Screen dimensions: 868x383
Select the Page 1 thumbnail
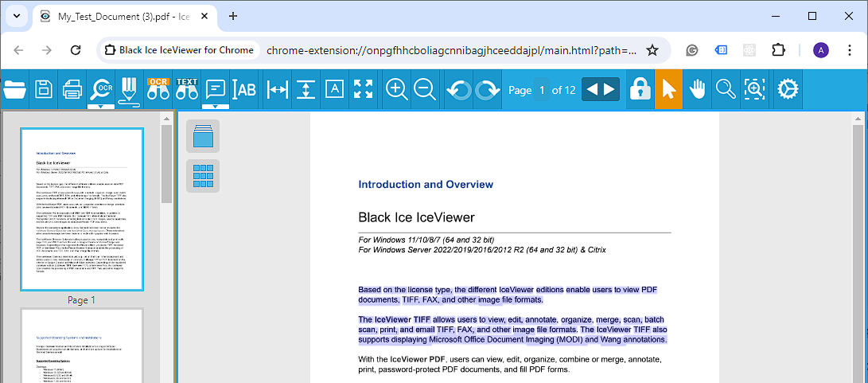(82, 209)
